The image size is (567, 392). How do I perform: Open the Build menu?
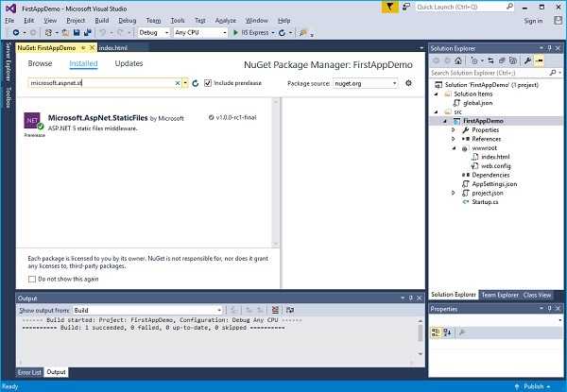coord(102,21)
